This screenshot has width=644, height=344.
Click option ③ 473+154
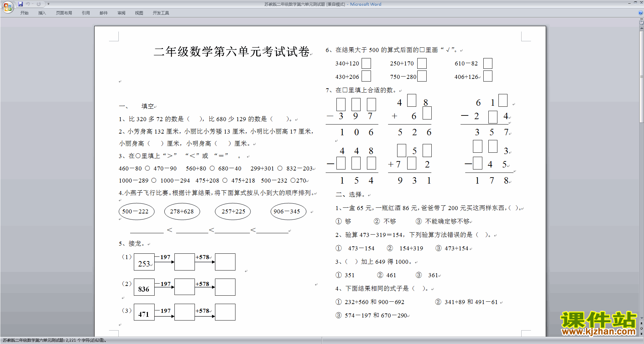tap(452, 248)
